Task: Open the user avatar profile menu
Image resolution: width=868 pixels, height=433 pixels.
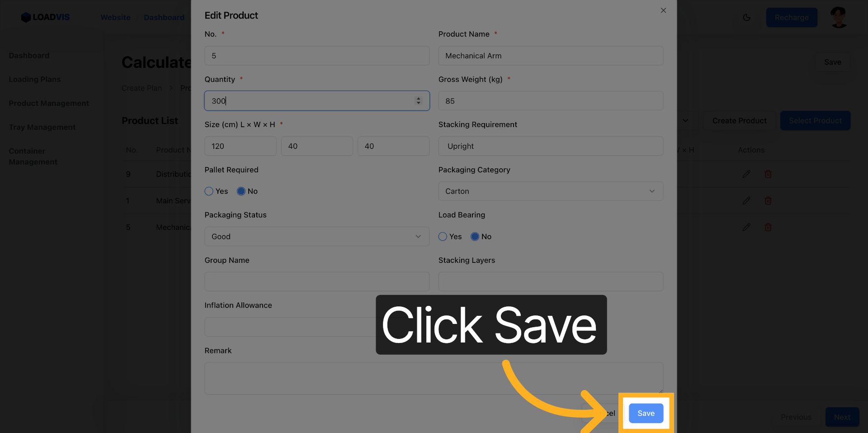Action: tap(839, 17)
